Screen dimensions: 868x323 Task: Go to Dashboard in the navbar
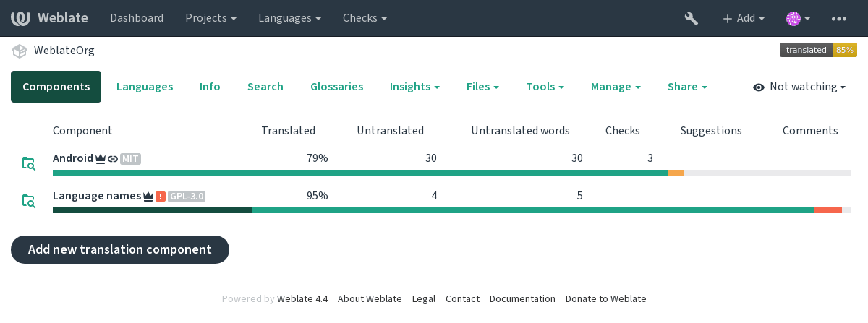point(137,18)
